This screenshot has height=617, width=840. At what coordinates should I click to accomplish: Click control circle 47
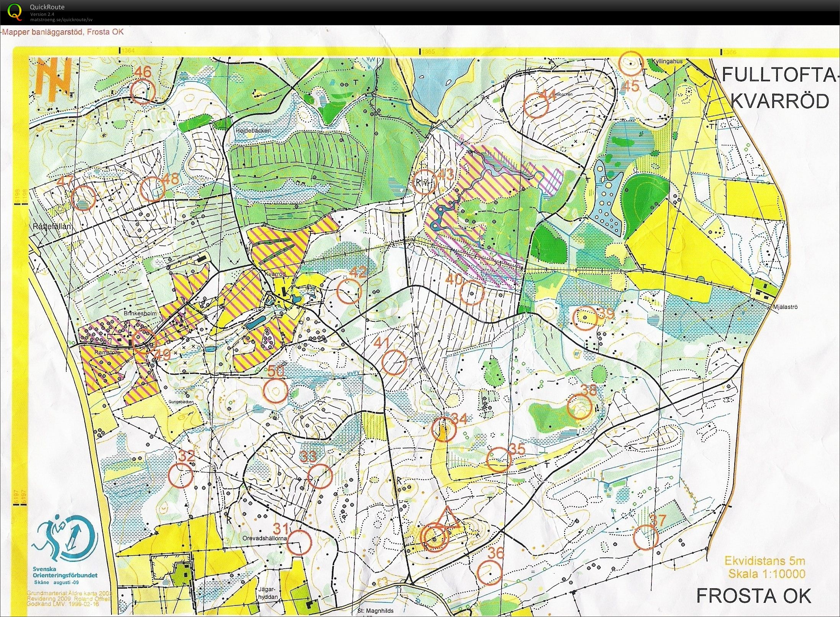[x=83, y=198]
